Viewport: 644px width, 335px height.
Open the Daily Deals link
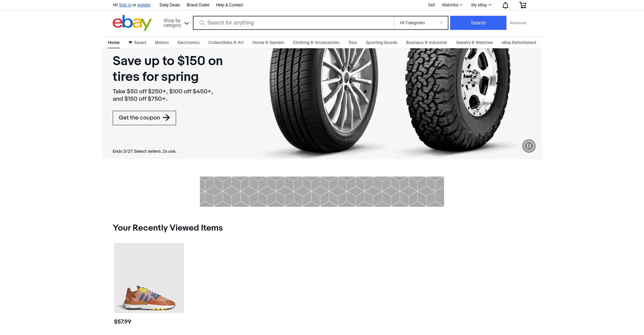(170, 5)
